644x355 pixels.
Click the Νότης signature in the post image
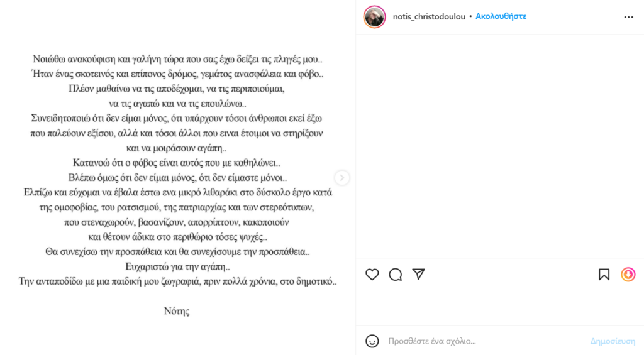click(x=177, y=311)
